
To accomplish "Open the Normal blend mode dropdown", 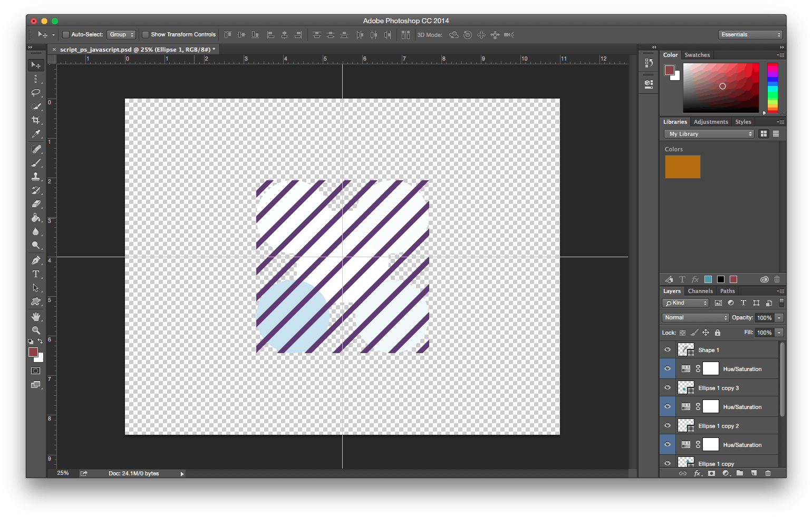I will [x=695, y=318].
